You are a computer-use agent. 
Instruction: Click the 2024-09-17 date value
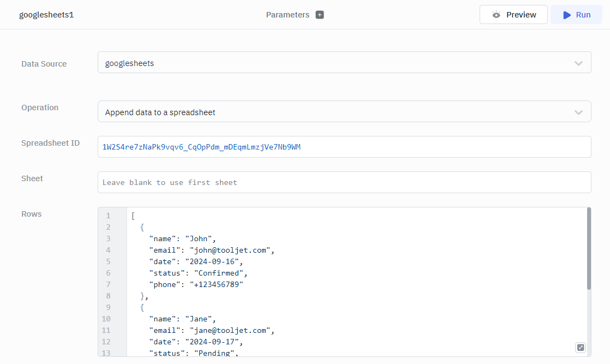(x=213, y=342)
